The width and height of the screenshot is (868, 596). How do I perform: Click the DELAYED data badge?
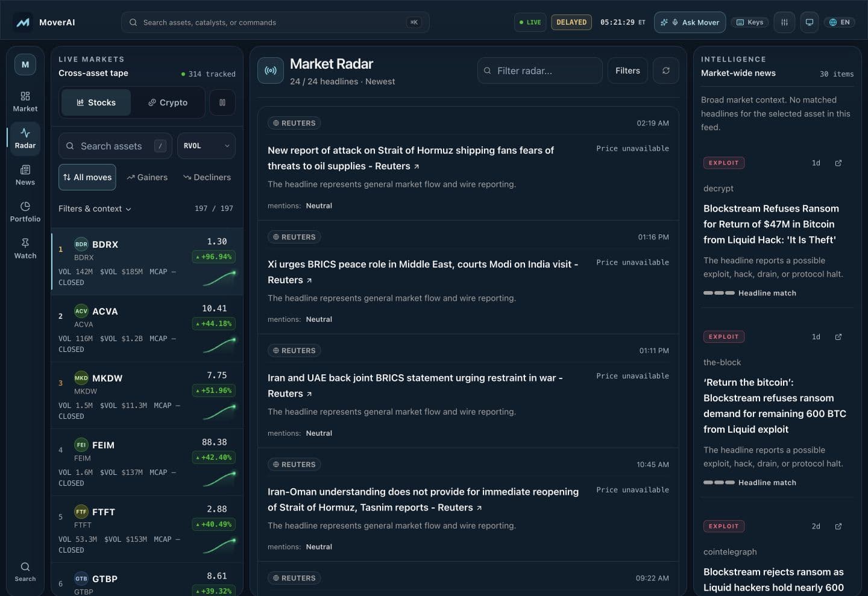pos(571,22)
